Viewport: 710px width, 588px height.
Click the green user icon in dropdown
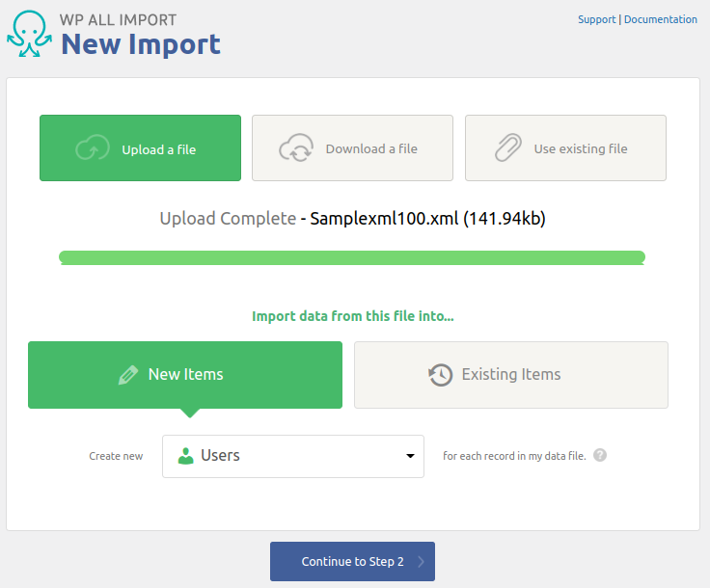pos(185,456)
